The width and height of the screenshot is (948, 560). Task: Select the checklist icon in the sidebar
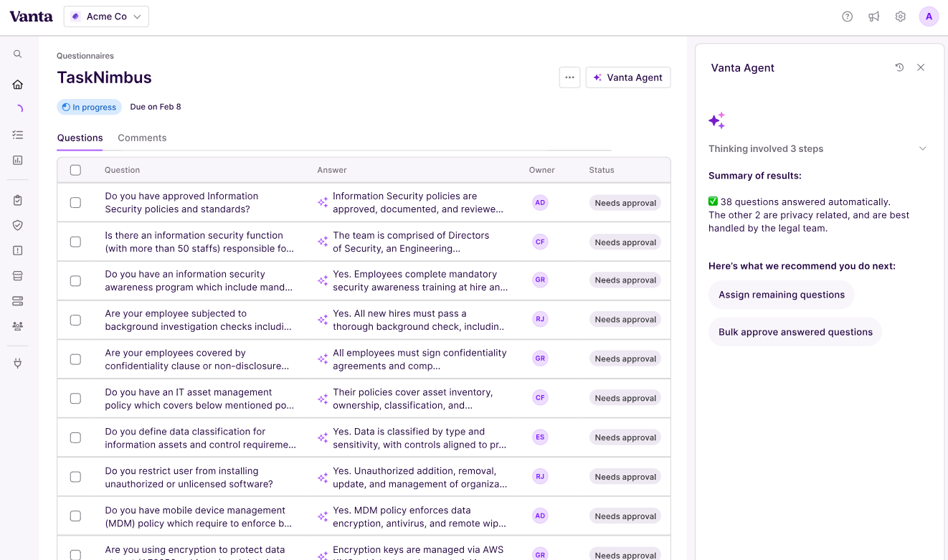point(17,134)
